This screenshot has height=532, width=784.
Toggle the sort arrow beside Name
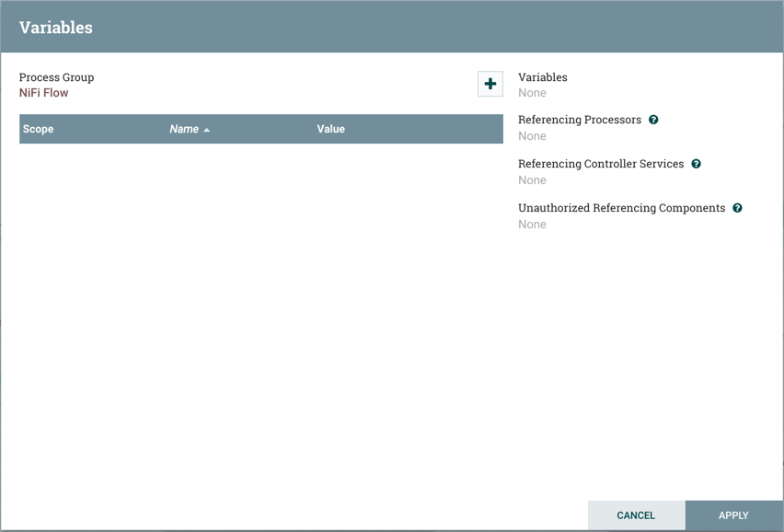pyautogui.click(x=207, y=130)
